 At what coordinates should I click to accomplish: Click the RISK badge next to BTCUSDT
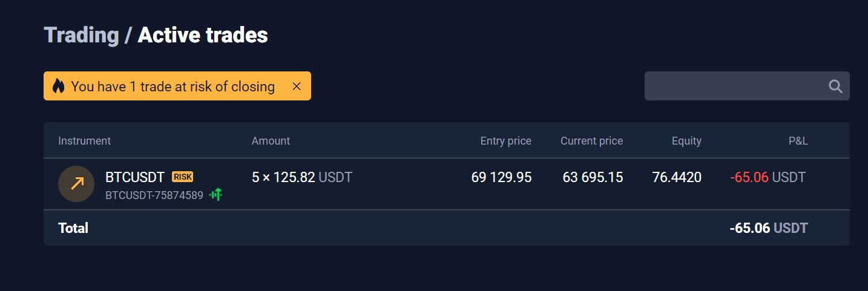pos(182,177)
